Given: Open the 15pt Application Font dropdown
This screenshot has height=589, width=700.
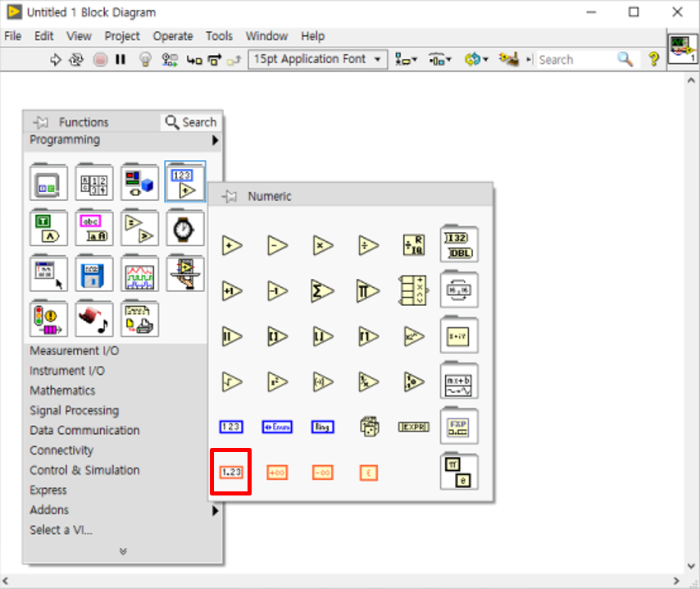Looking at the screenshot, I should [x=317, y=59].
